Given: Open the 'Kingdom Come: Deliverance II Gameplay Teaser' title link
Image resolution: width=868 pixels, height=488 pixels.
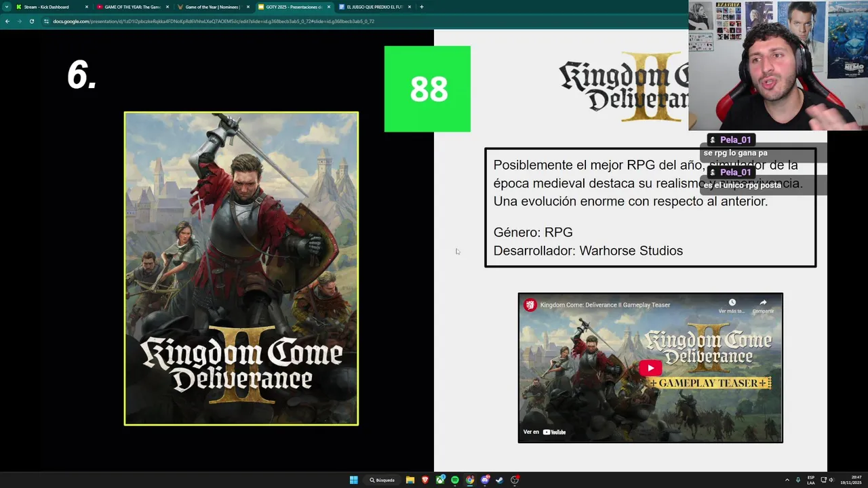Looking at the screenshot, I should pos(605,305).
